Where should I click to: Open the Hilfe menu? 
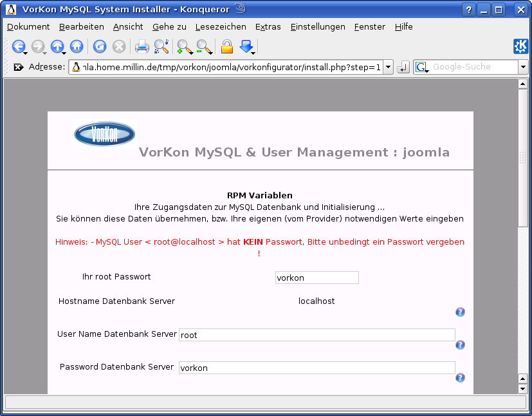(x=404, y=27)
